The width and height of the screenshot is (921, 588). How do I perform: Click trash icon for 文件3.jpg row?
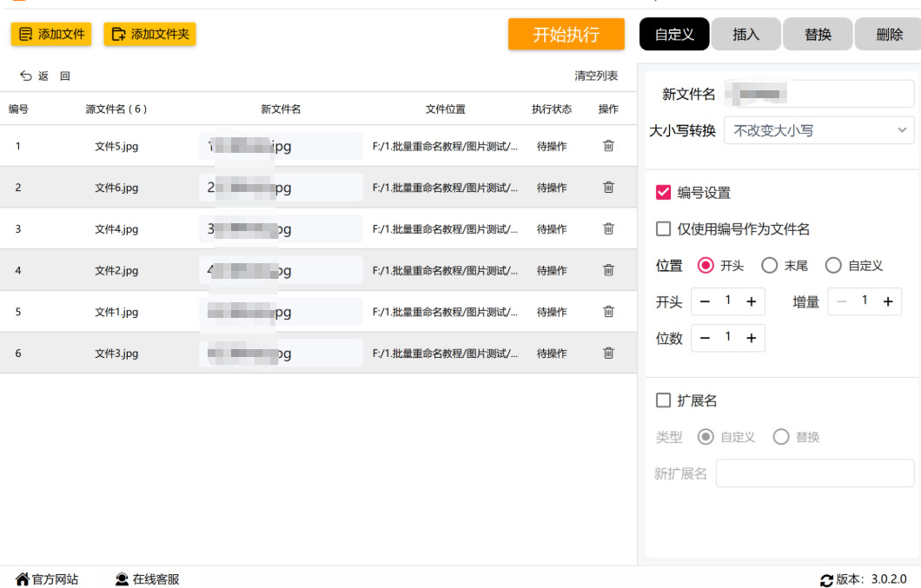pos(608,353)
